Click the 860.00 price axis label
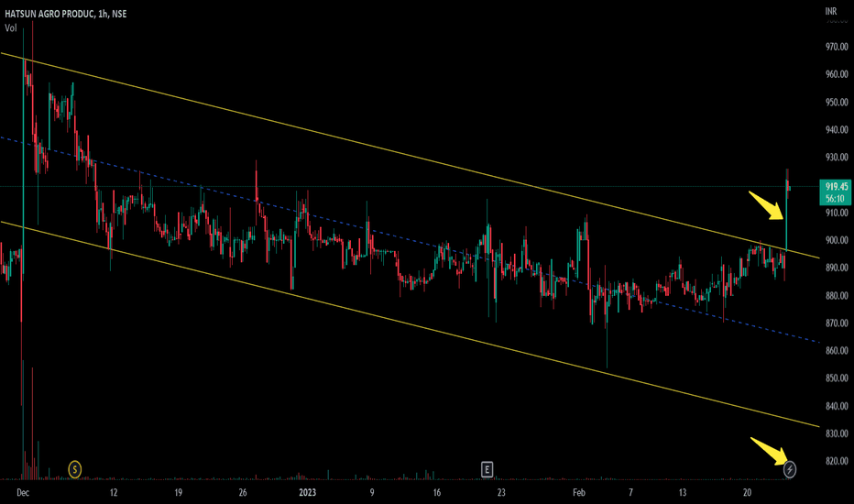The height and width of the screenshot is (504, 854). click(837, 350)
